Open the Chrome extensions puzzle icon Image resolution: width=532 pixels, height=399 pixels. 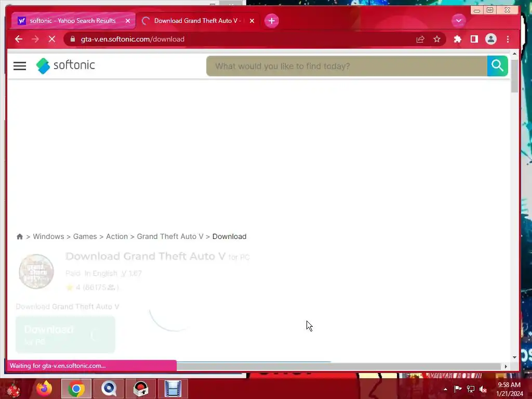tap(457, 39)
